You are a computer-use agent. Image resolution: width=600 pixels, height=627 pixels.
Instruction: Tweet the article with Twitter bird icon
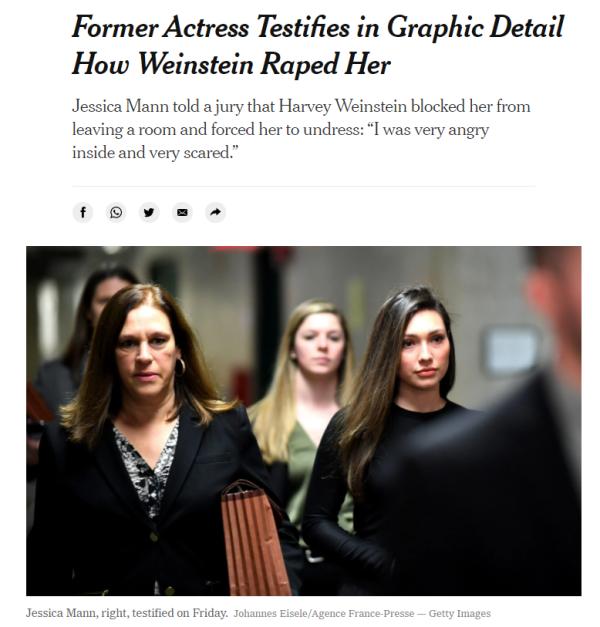pos(149,212)
